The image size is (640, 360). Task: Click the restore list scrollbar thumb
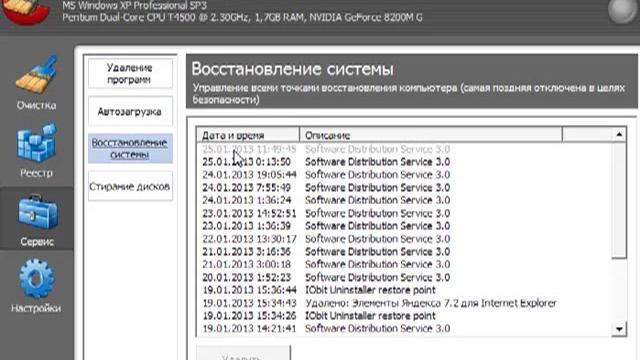coord(619,200)
